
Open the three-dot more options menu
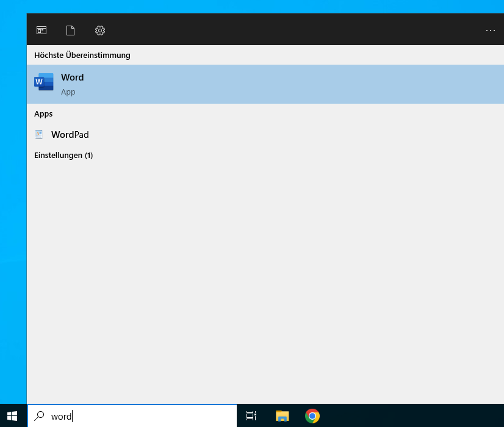(x=490, y=30)
